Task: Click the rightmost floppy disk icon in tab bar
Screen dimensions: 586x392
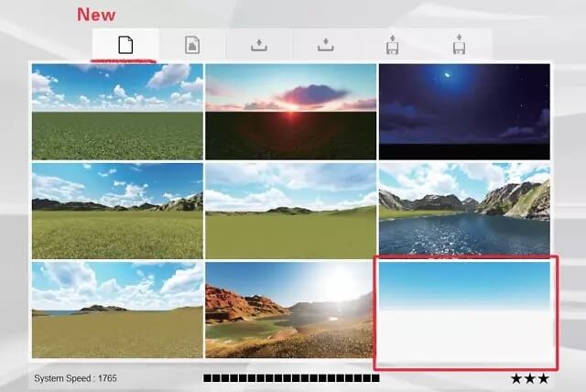Action: pos(458,44)
